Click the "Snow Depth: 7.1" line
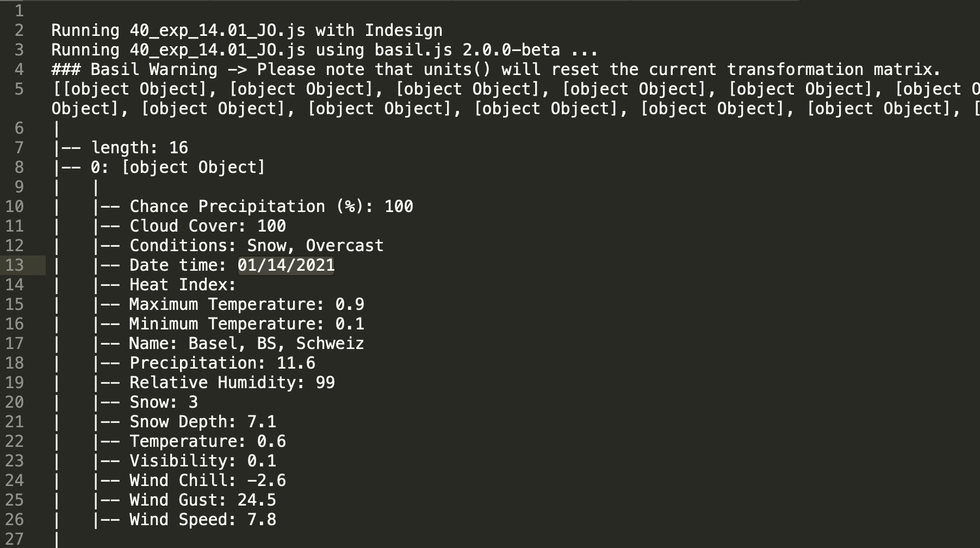This screenshot has height=548, width=980. coord(202,422)
